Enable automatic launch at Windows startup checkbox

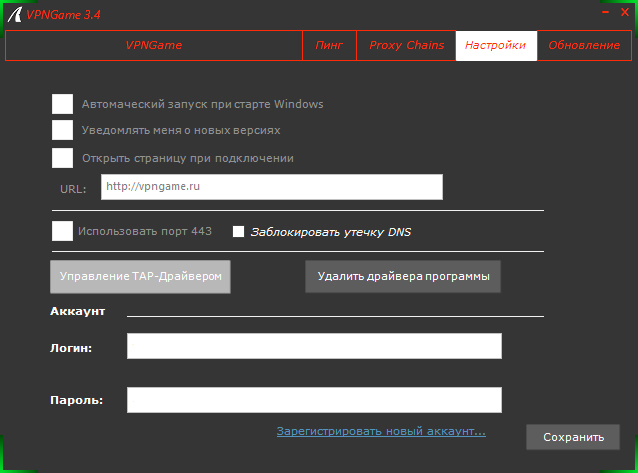(62, 104)
